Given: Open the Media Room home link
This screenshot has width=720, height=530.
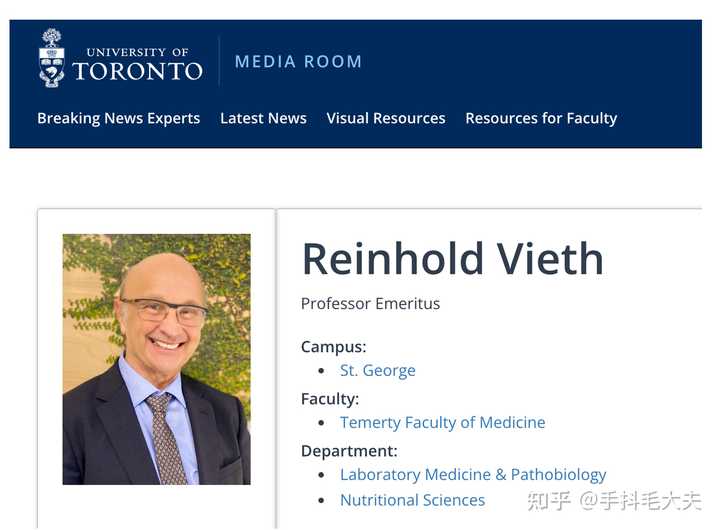Looking at the screenshot, I should click(298, 62).
